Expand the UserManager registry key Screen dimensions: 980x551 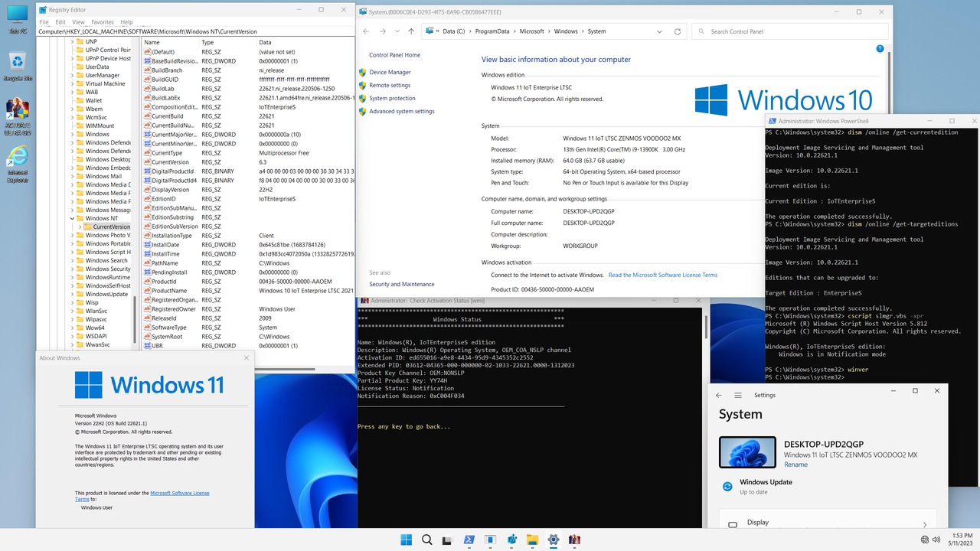tap(73, 75)
